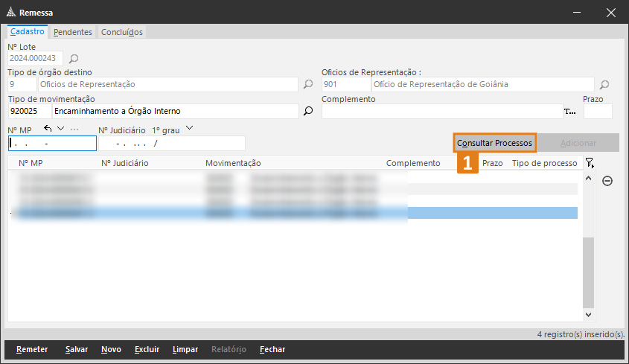This screenshot has width=629, height=364.
Task: Click the Encaminhamento a Órgão Interno field
Action: click(176, 111)
